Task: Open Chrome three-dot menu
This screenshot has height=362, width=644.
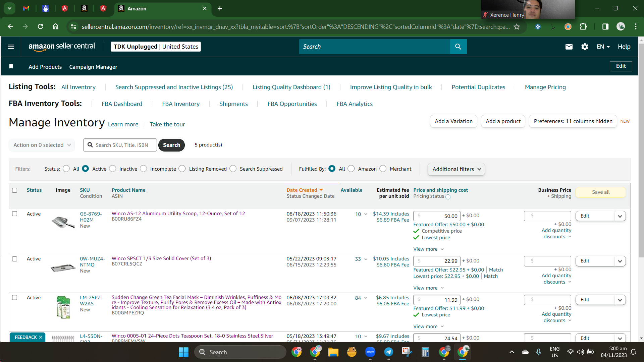Action: pyautogui.click(x=636, y=26)
